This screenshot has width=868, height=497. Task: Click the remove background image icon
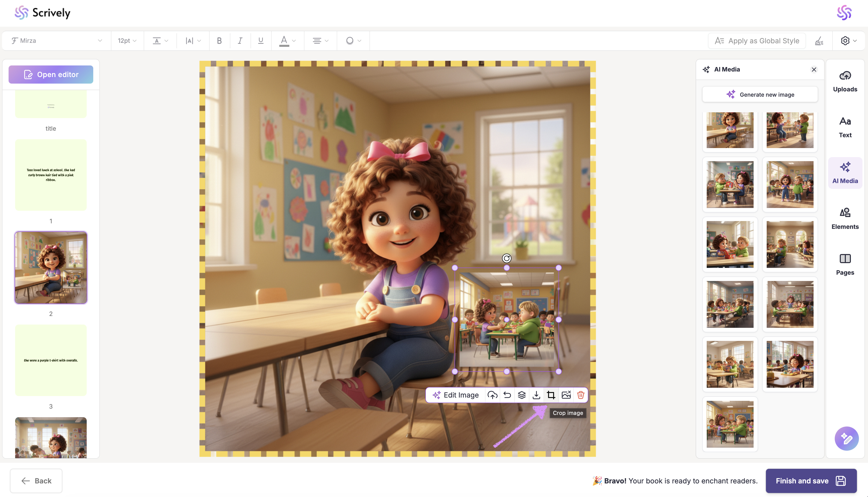tap(566, 395)
